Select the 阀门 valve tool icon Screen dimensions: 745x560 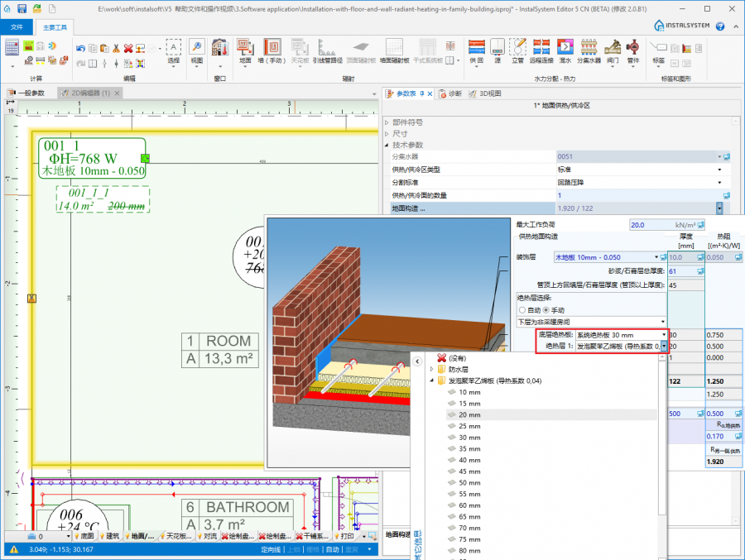click(x=613, y=48)
